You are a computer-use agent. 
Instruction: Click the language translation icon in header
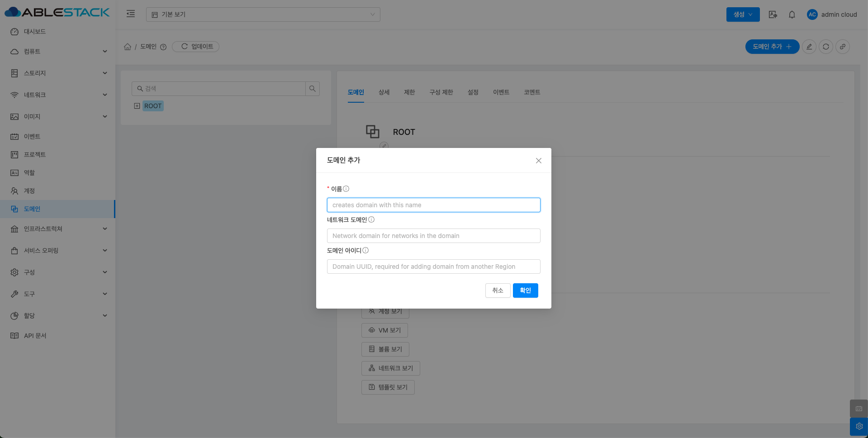click(x=773, y=14)
